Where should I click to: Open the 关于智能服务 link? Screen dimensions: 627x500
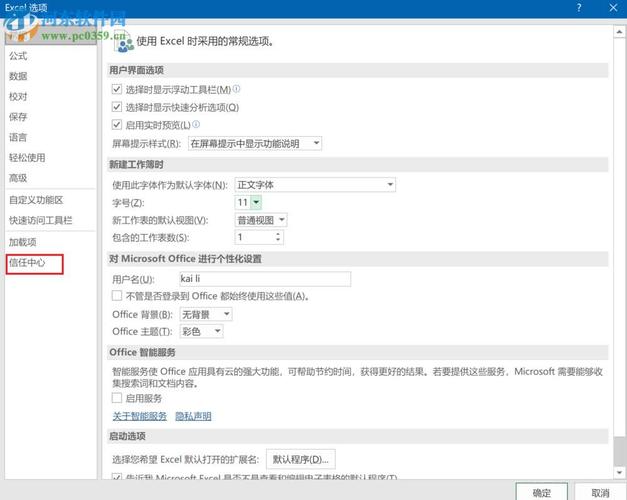coord(140,416)
